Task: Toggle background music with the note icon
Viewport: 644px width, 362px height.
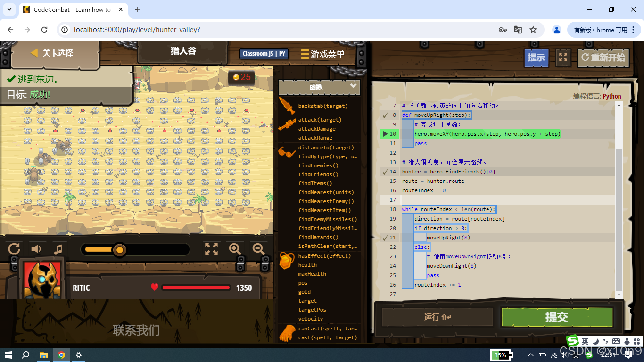Action: point(58,249)
